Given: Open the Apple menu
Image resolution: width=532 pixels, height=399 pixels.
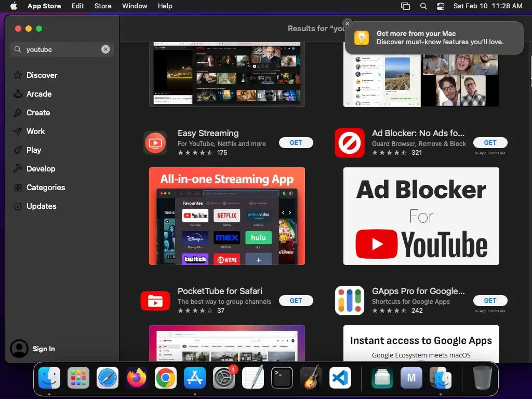Looking at the screenshot, I should point(14,6).
